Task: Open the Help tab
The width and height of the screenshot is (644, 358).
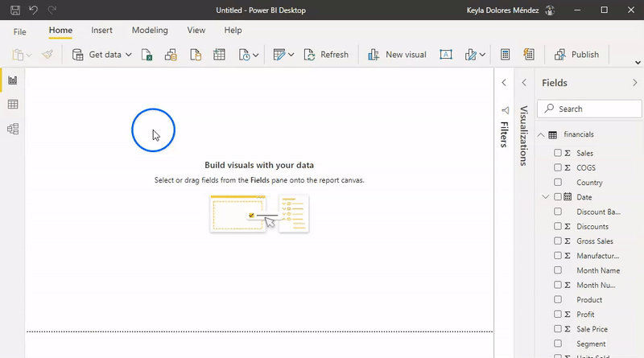Action: (x=233, y=31)
